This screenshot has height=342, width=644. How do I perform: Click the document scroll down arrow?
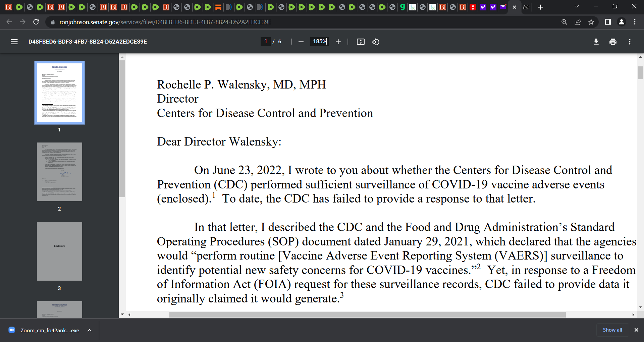point(640,307)
